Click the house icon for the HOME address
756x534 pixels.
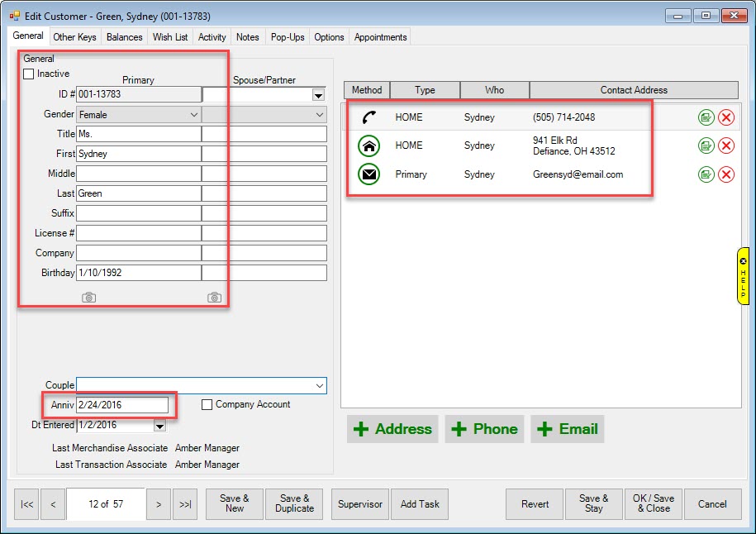click(368, 146)
